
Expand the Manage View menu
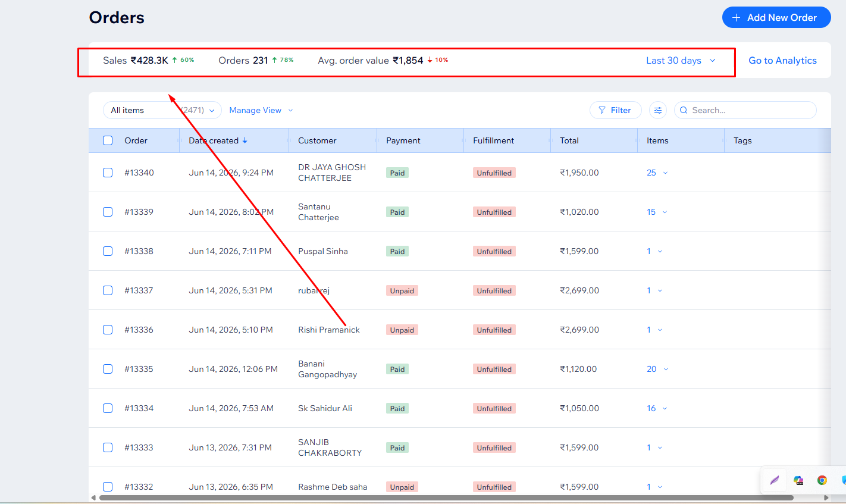point(261,110)
